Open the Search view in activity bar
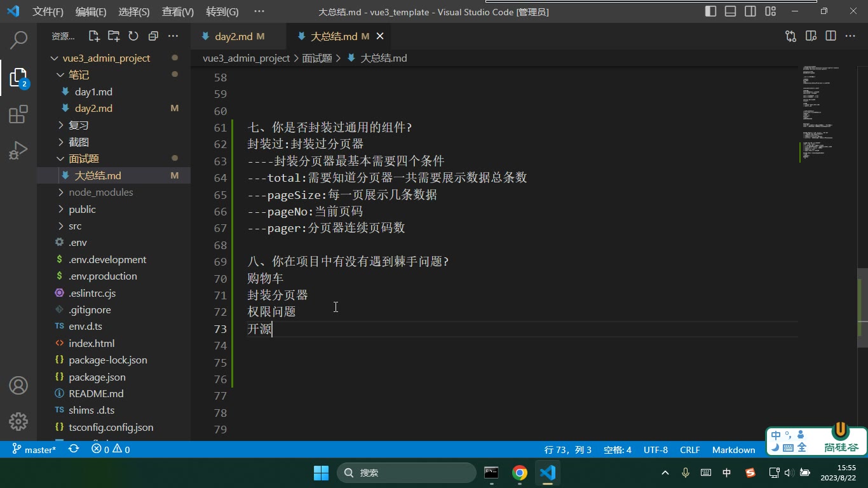The image size is (868, 488). (18, 40)
